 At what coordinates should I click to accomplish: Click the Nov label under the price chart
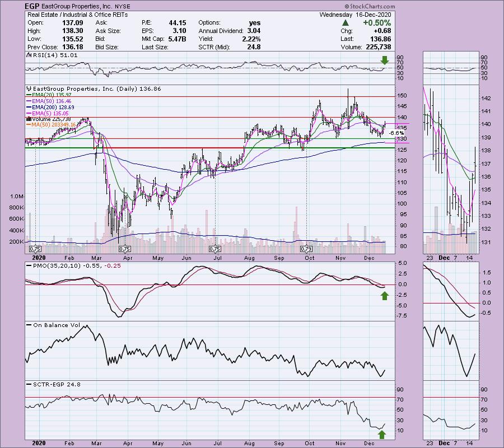pos(340,258)
